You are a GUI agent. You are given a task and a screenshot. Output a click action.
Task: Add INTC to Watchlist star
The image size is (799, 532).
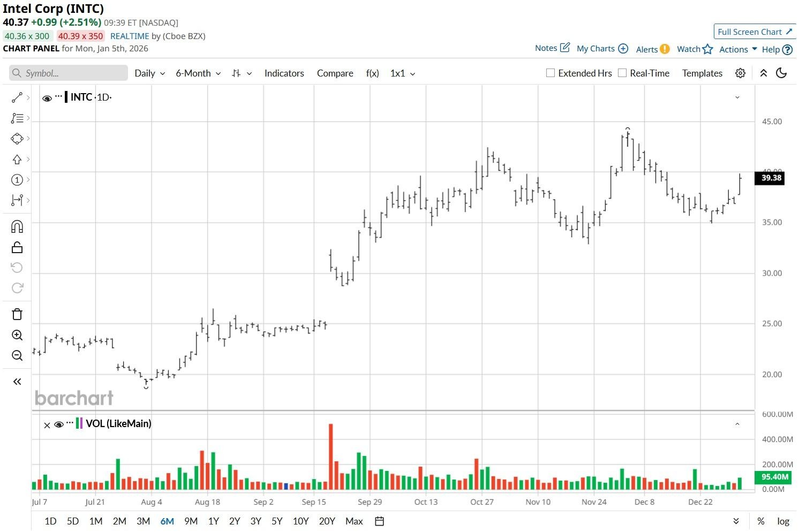click(695, 49)
